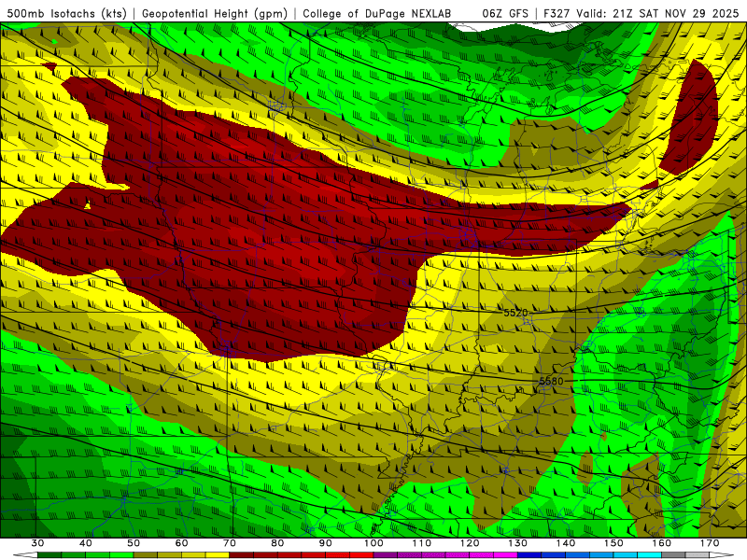Click the 160 knot legend value
This screenshot has width=747, height=560.
pos(662,543)
